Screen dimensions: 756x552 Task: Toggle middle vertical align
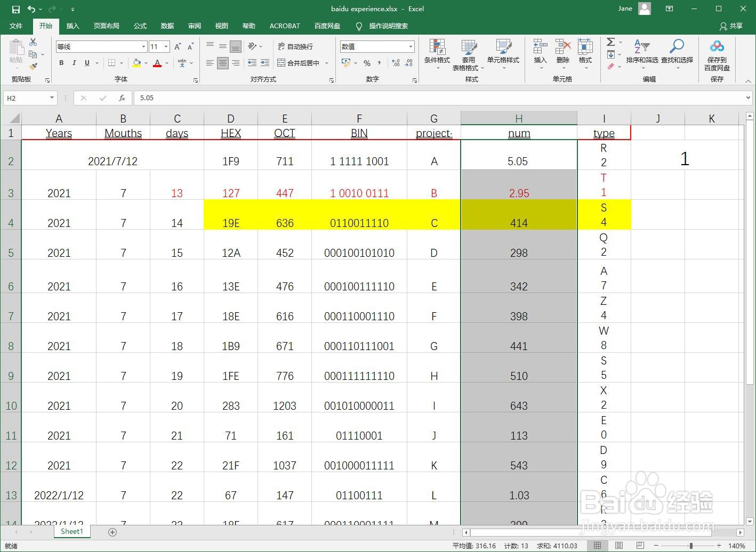coord(223,46)
